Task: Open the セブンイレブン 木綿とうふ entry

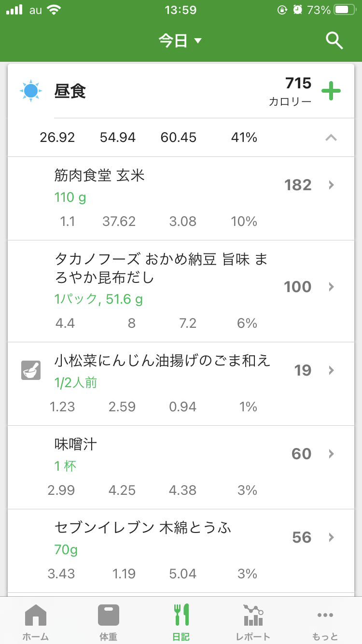Action: click(x=143, y=528)
